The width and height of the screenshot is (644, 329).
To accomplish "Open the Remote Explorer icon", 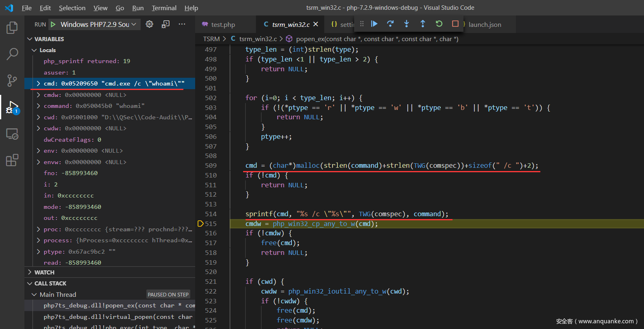I will (12, 134).
